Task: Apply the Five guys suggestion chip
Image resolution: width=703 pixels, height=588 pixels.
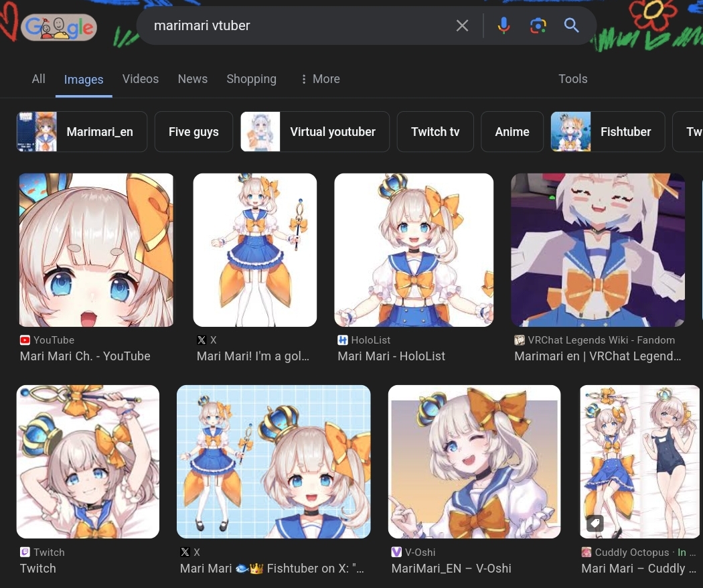Action: pyautogui.click(x=193, y=132)
